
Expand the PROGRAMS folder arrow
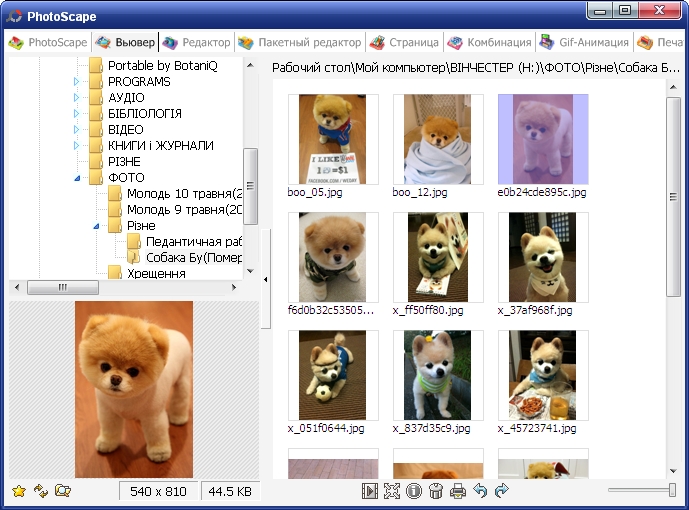(76, 81)
